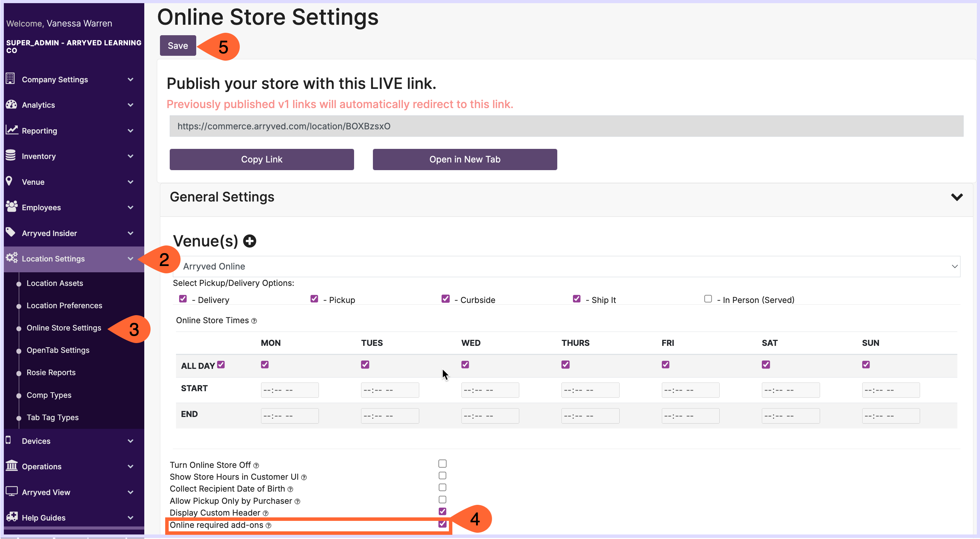Open OpenTab Settings submenu item
This screenshot has width=980, height=539.
[x=58, y=350]
